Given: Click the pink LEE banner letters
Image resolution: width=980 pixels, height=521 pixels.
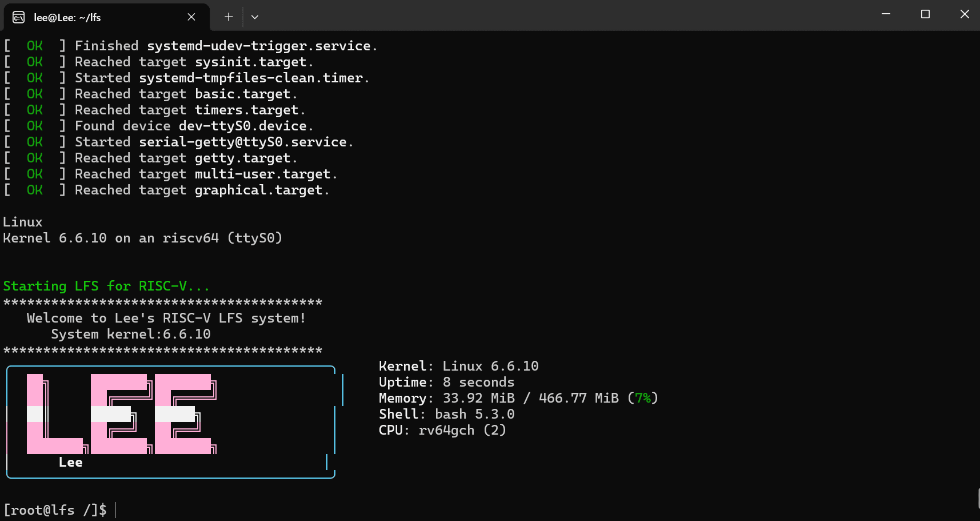Looking at the screenshot, I should [120, 415].
